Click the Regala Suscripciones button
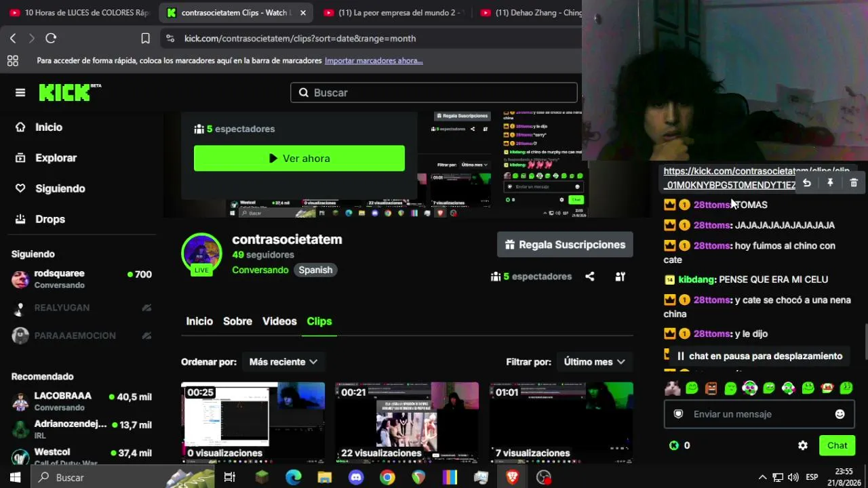 pos(565,245)
